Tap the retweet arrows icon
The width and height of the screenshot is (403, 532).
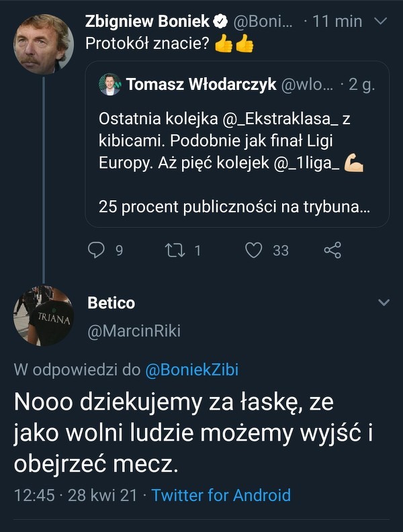pos(174,250)
